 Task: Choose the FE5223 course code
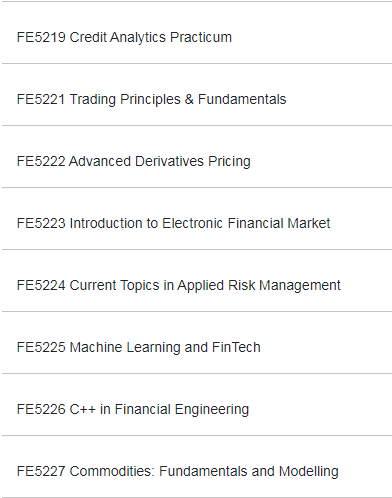click(41, 223)
